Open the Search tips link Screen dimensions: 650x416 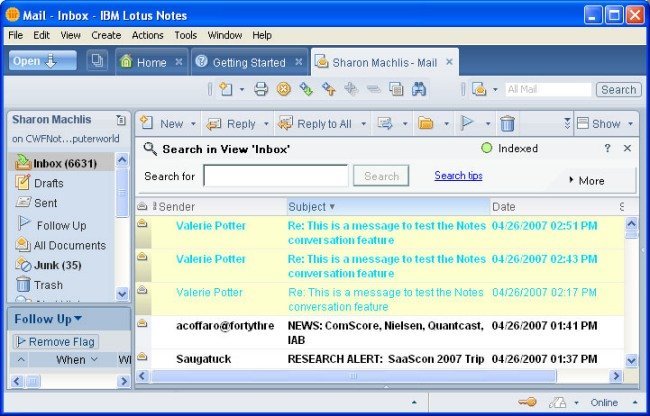[x=458, y=176]
